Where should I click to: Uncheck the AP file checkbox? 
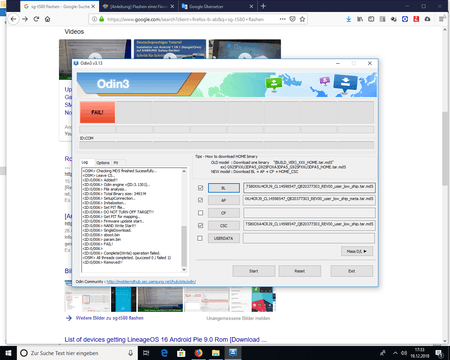click(200, 200)
